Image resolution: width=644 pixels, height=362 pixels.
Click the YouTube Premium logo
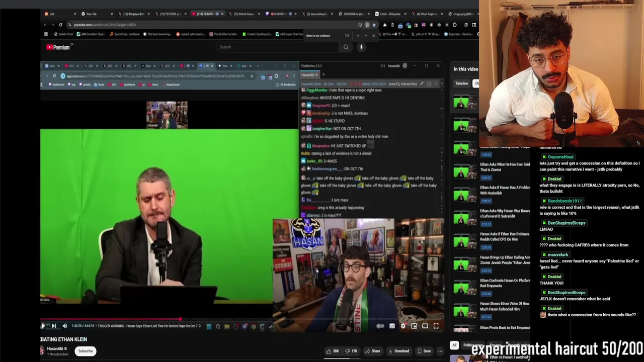(58, 47)
